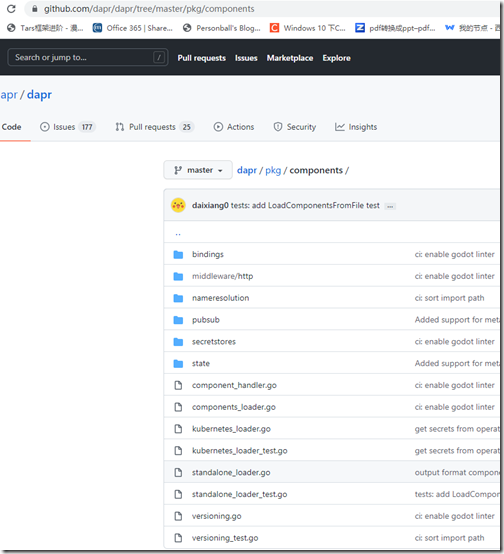Open the Code tab

click(x=12, y=127)
